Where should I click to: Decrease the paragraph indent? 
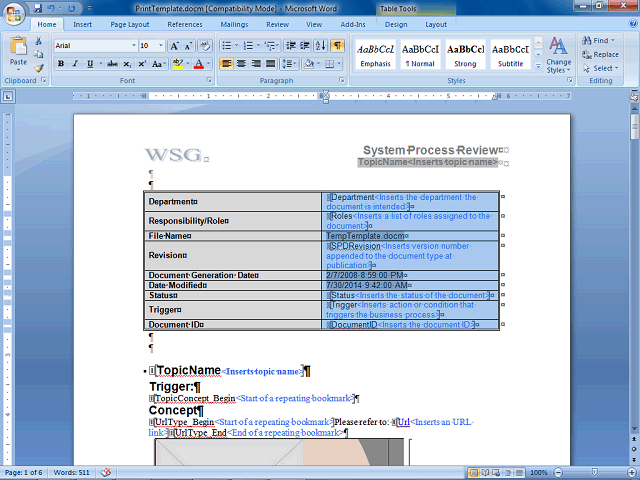coord(291,46)
